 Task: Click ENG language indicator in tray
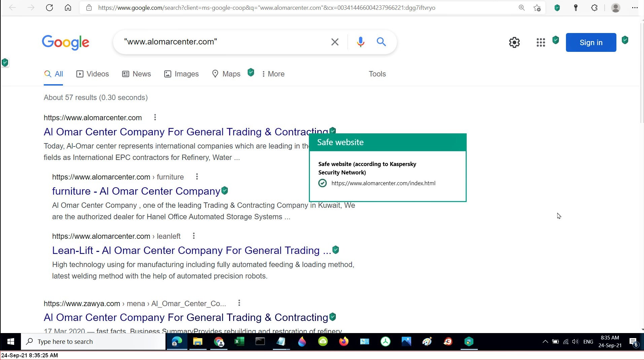(588, 341)
